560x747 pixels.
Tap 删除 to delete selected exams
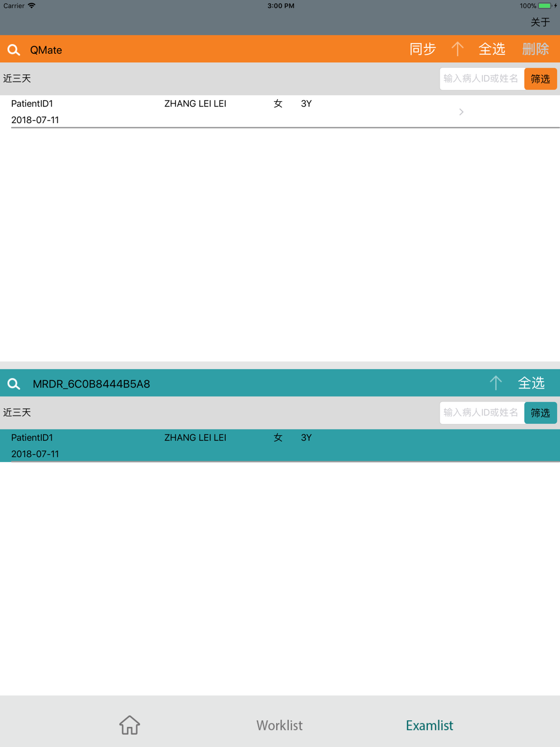(x=536, y=49)
